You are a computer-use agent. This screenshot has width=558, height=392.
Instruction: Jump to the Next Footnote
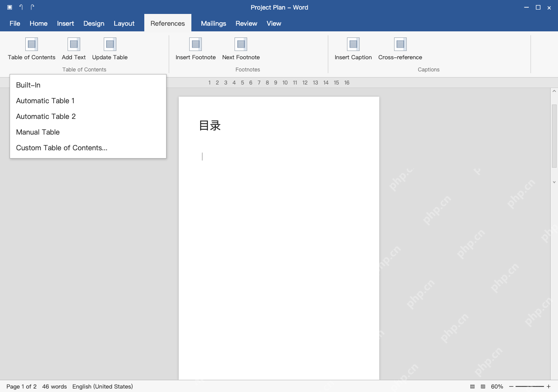pos(241,49)
